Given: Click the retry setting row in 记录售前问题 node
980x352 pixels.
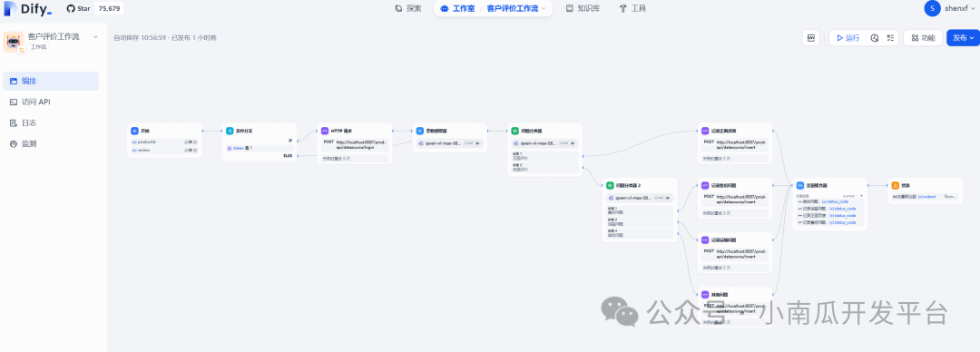Looking at the screenshot, I should pyautogui.click(x=735, y=213).
